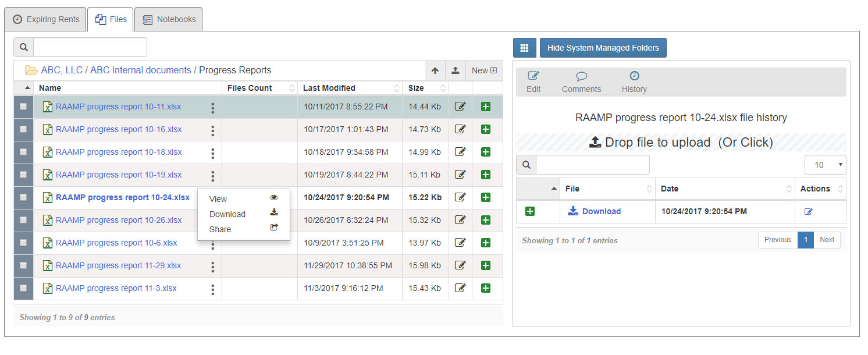The image size is (868, 355).
Task: Click the grid icon beside Hide System Managed Folders
Action: pyautogui.click(x=524, y=47)
